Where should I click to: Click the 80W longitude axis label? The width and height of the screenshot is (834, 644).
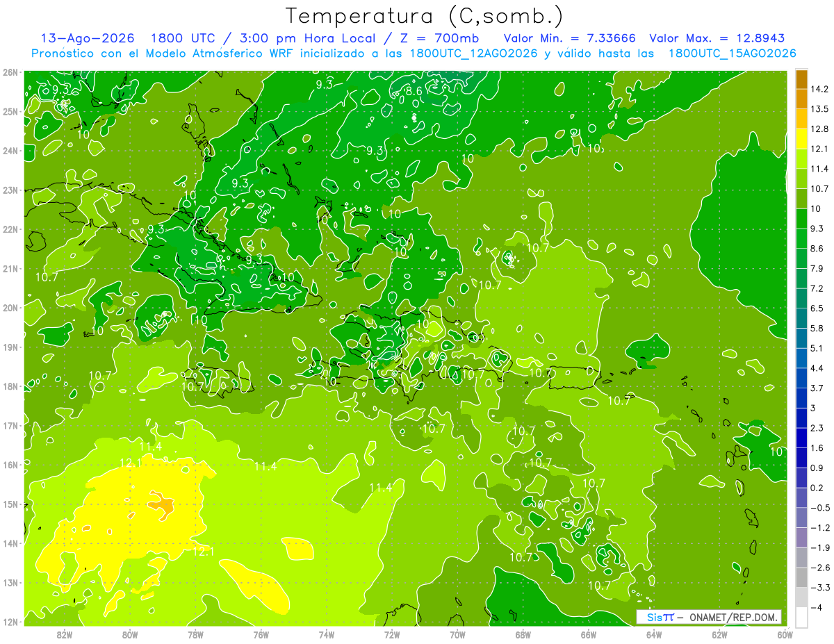130,634
